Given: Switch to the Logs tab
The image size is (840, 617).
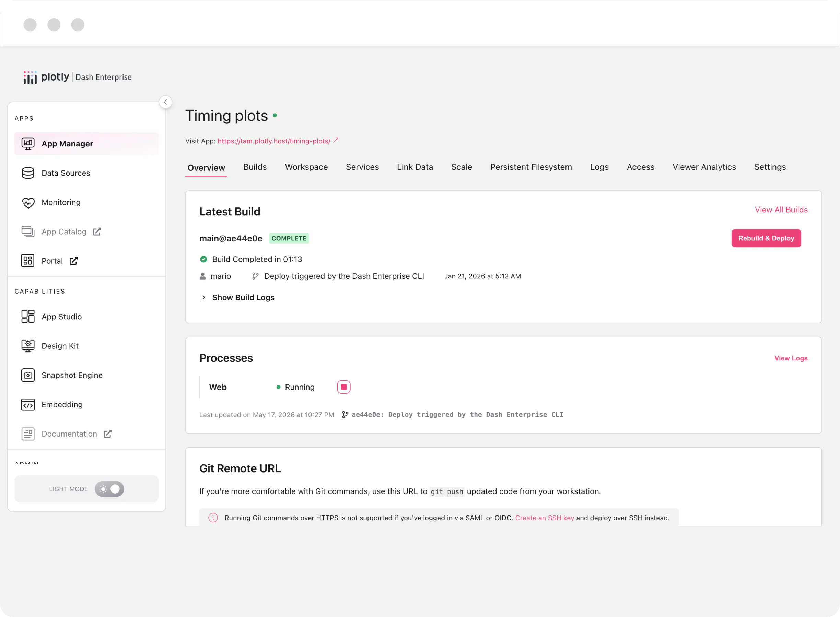Looking at the screenshot, I should (599, 167).
